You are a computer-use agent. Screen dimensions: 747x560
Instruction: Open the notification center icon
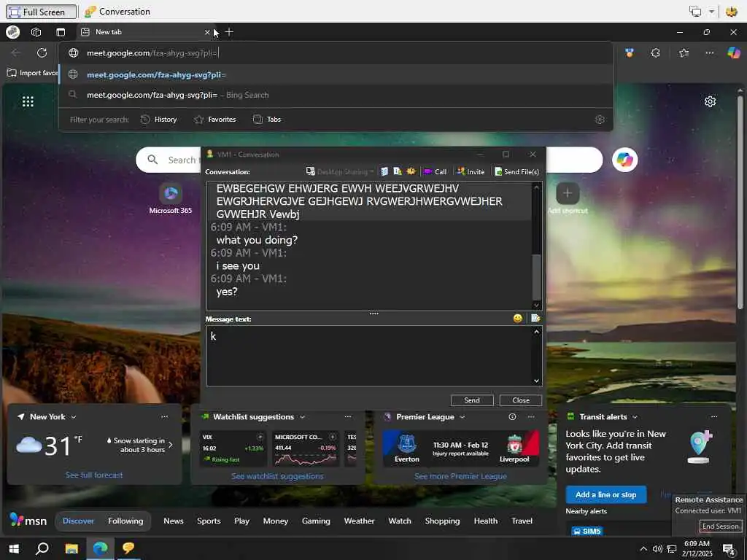click(x=728, y=549)
